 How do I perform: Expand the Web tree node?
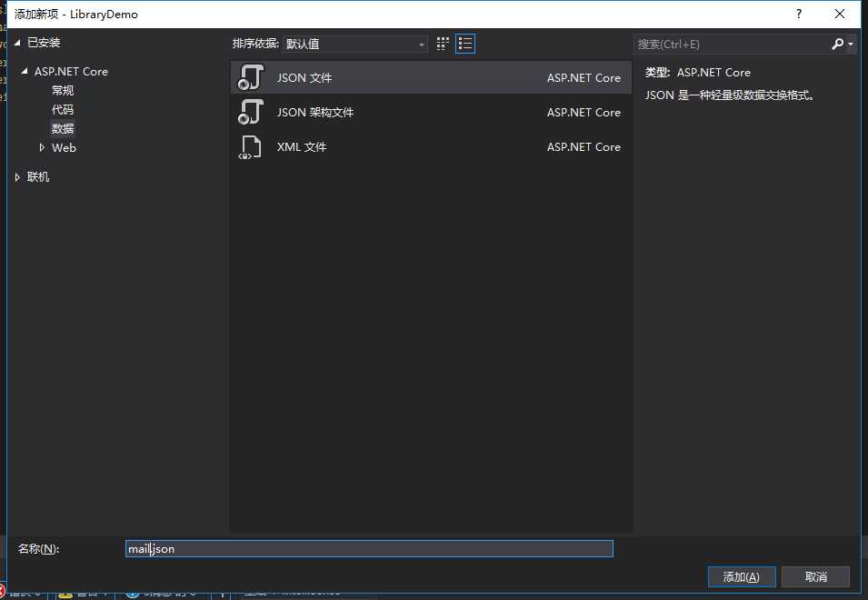click(x=42, y=148)
